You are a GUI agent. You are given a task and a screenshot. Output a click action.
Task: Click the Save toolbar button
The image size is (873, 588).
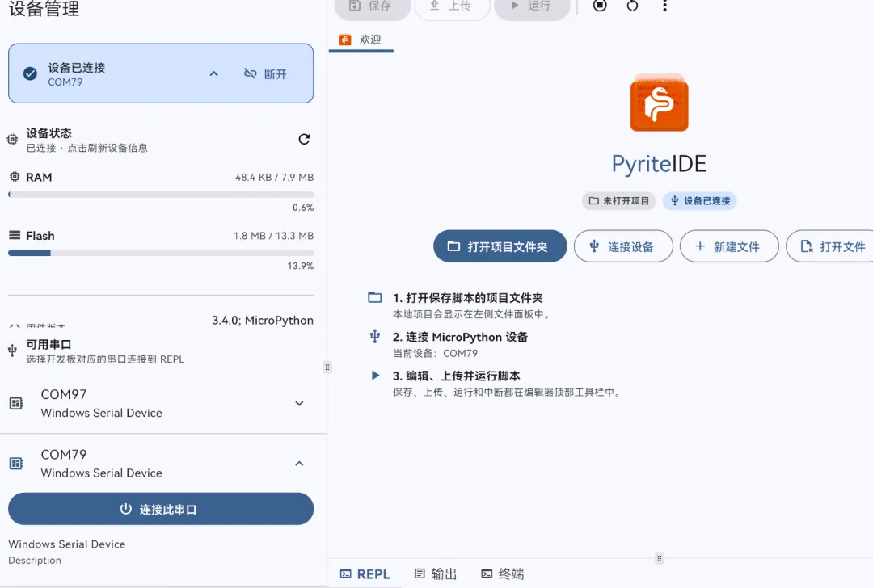pos(373,6)
